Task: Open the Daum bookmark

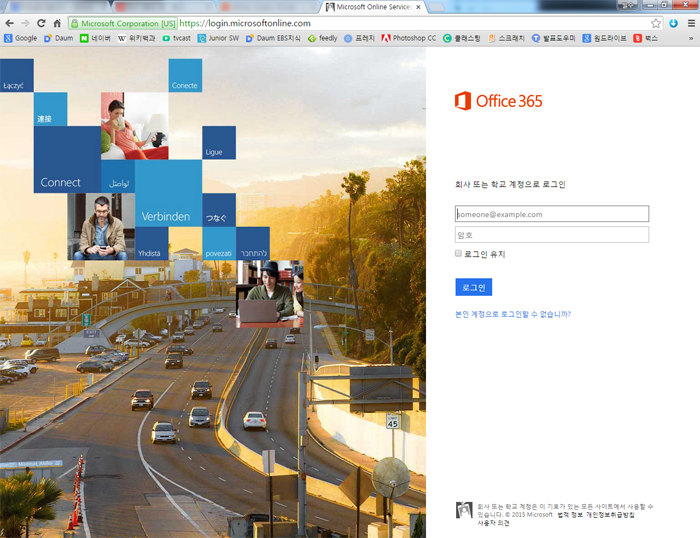Action: [x=58, y=38]
